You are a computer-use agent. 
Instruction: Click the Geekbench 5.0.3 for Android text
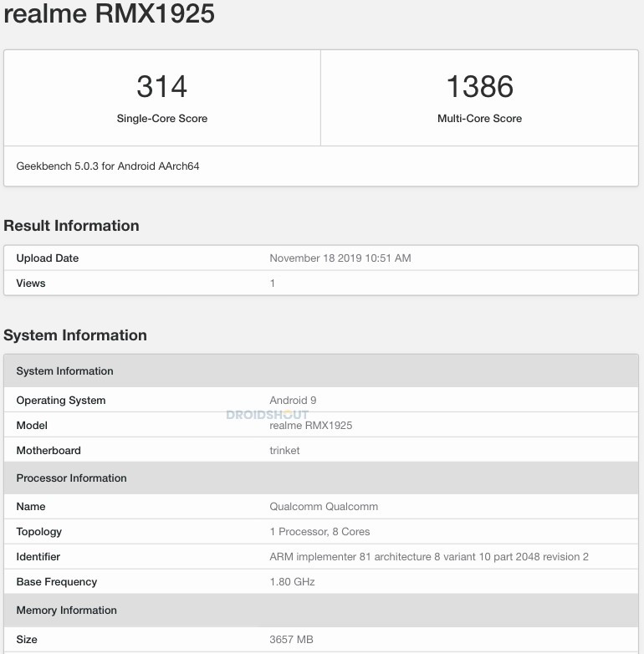point(108,166)
